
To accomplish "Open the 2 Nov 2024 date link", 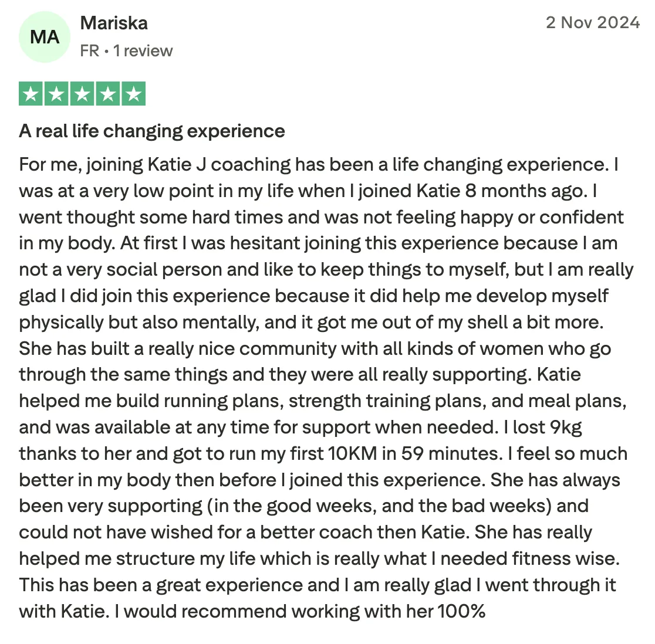I will (x=592, y=23).
